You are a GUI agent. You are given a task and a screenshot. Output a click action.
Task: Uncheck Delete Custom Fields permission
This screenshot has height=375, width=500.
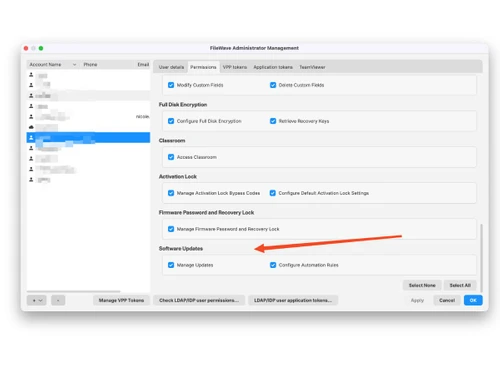coord(273,85)
